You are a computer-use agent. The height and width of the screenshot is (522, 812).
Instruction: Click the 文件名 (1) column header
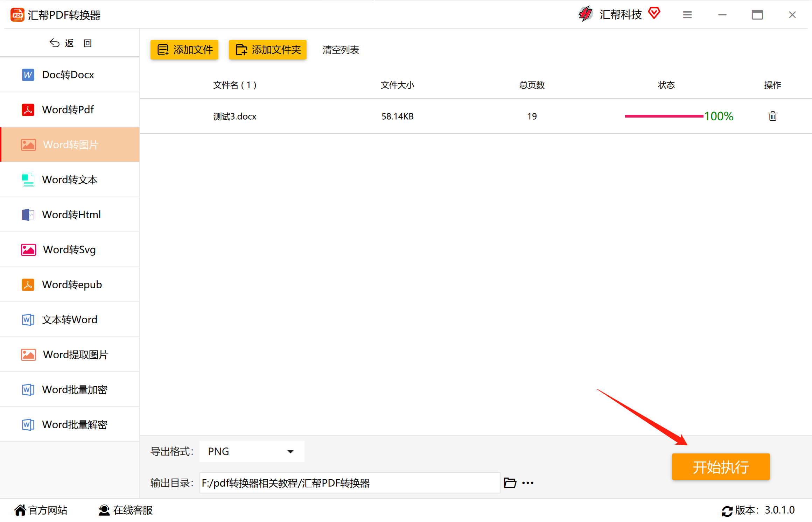coord(234,85)
